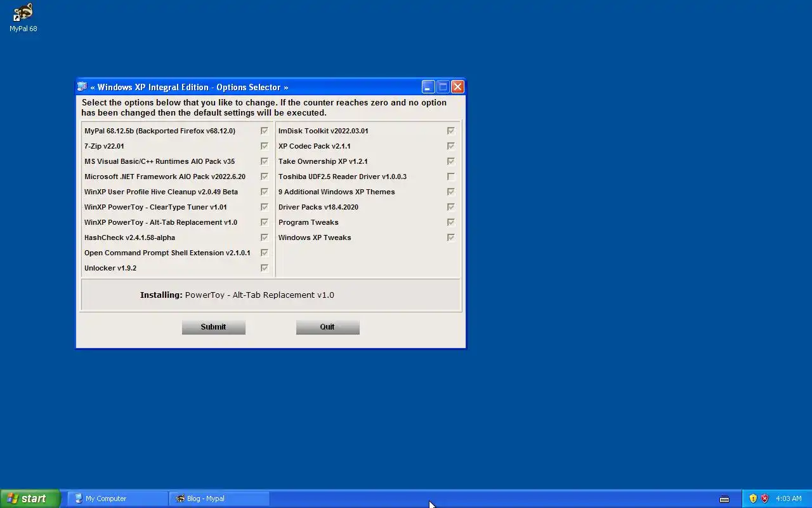The width and height of the screenshot is (812, 508).
Task: Toggle the 7-Zip v22.01 checkbox
Action: pos(265,146)
